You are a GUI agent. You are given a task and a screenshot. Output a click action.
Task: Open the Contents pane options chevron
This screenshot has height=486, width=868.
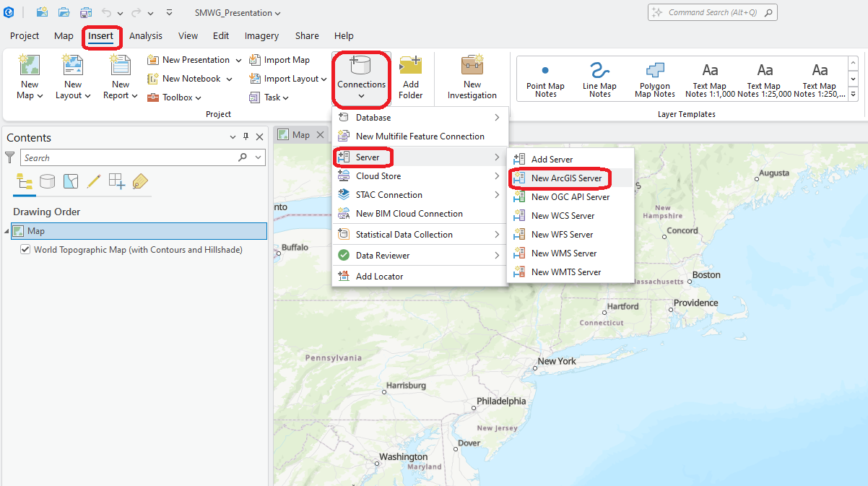[x=233, y=136]
